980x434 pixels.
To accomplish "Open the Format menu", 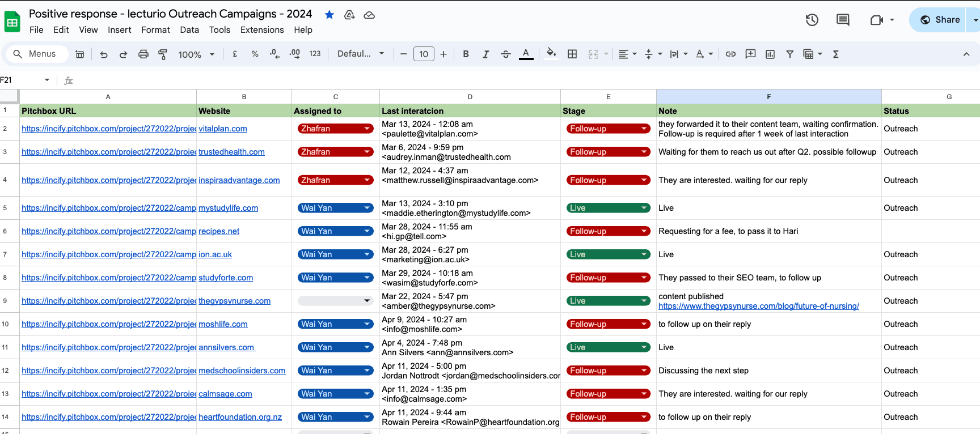I will (155, 30).
